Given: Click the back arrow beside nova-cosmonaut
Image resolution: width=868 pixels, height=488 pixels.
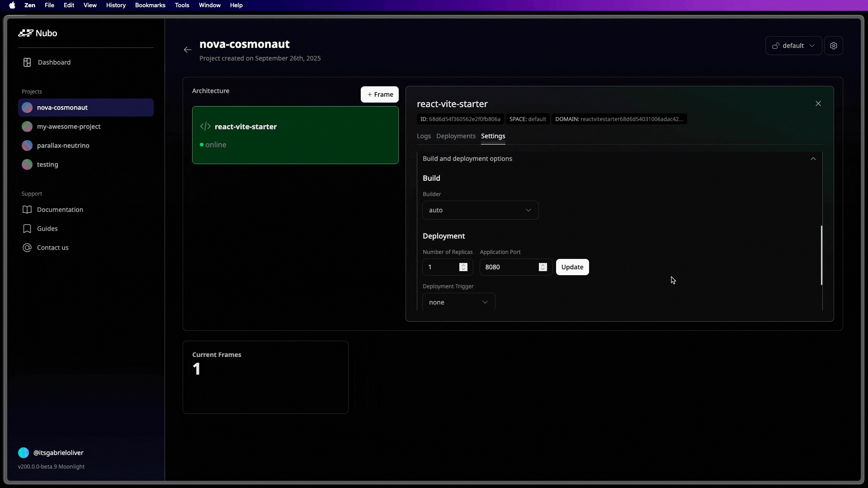Looking at the screenshot, I should (188, 50).
